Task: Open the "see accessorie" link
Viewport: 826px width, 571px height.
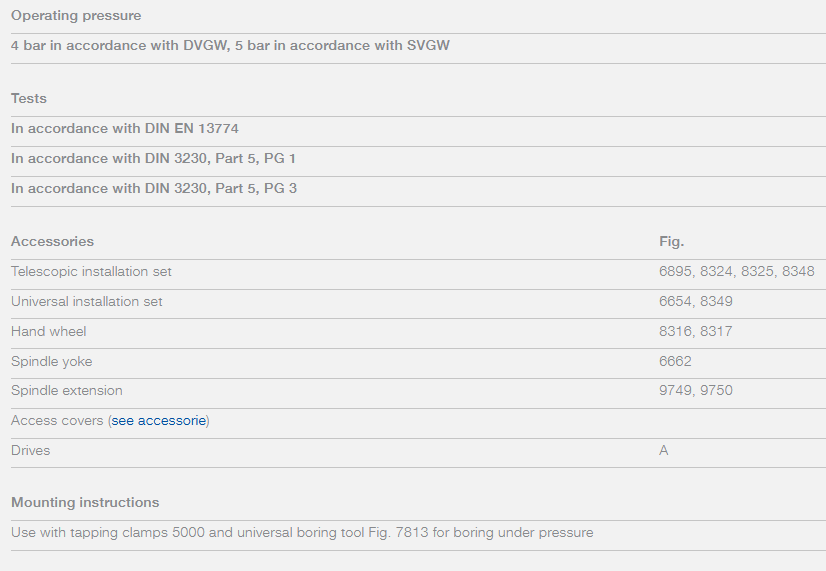Action: 159,421
